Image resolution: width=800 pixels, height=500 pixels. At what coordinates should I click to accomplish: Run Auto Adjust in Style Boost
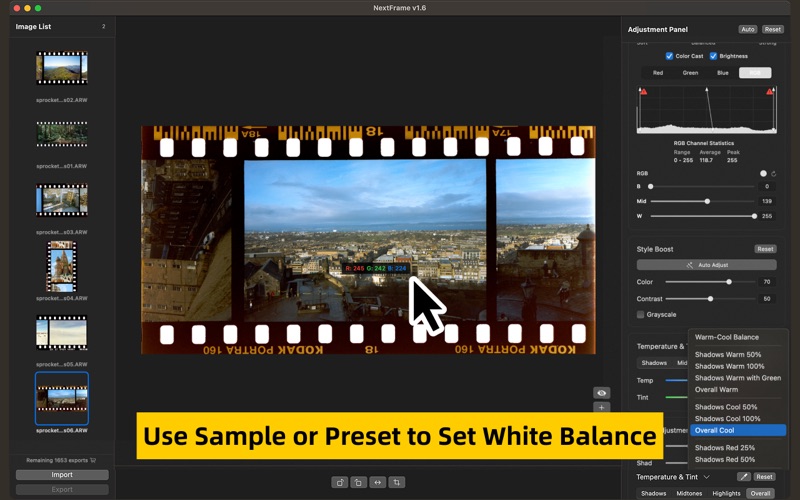click(707, 265)
